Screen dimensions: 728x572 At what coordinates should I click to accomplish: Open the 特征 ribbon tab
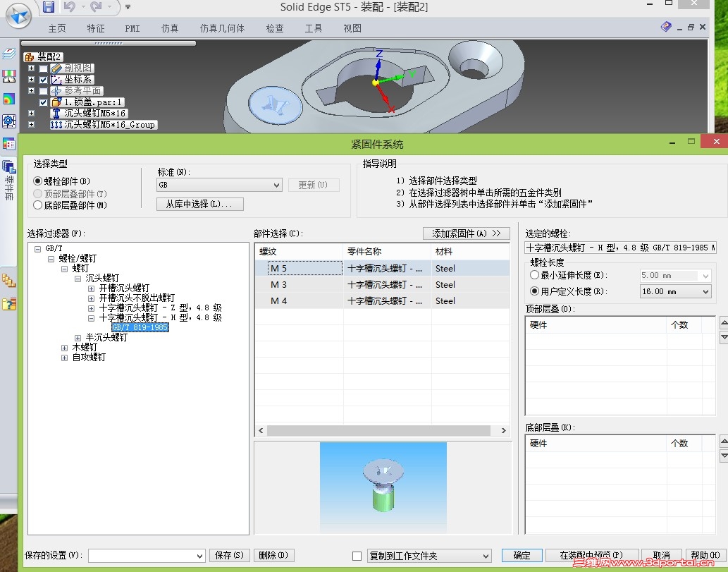click(x=96, y=28)
